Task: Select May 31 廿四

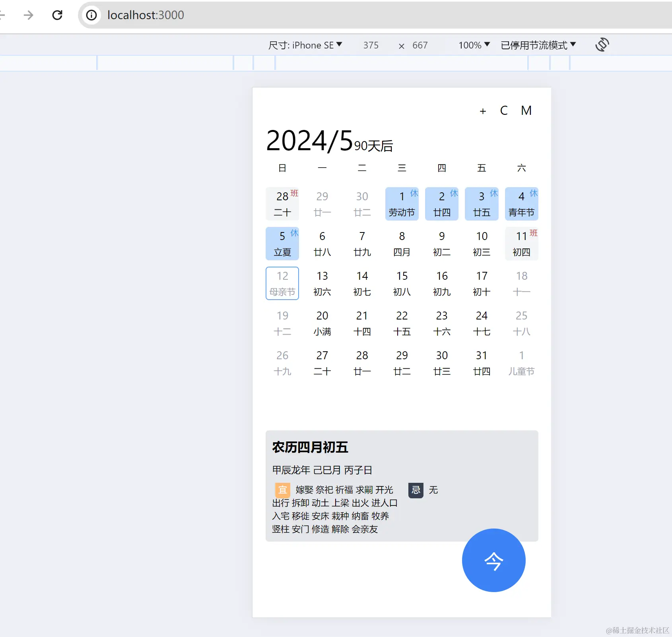Action: coord(482,363)
